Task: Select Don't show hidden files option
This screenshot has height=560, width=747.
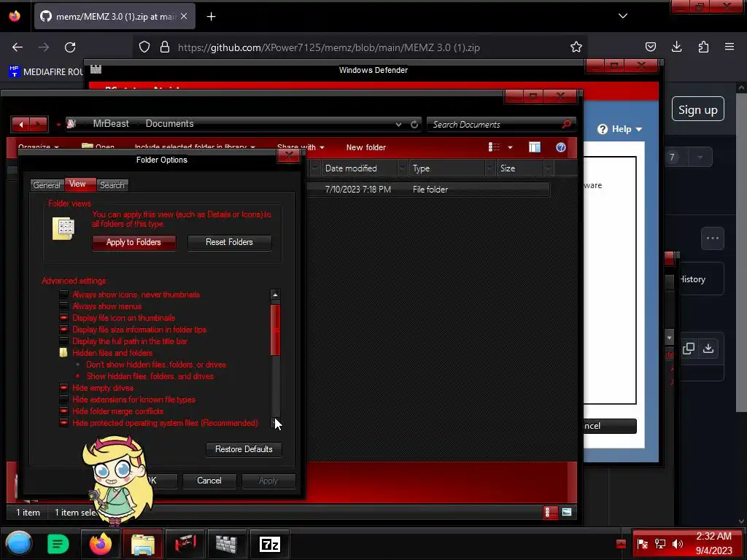Action: 77,365
